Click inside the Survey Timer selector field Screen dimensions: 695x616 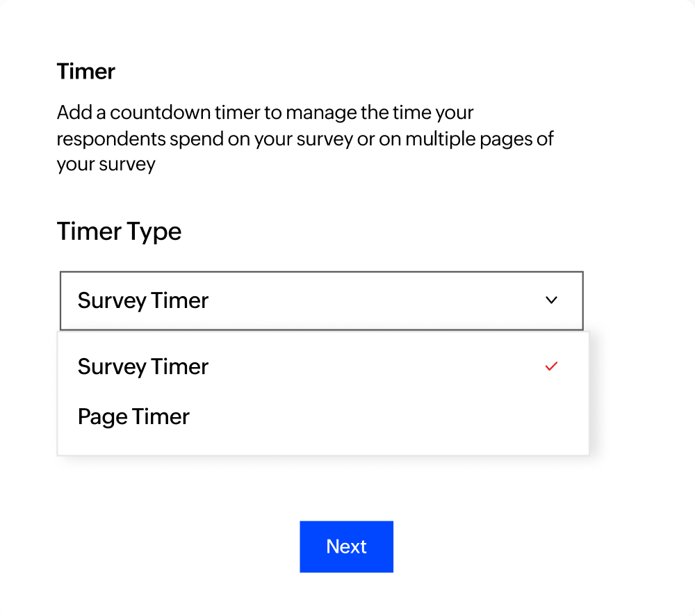(321, 300)
